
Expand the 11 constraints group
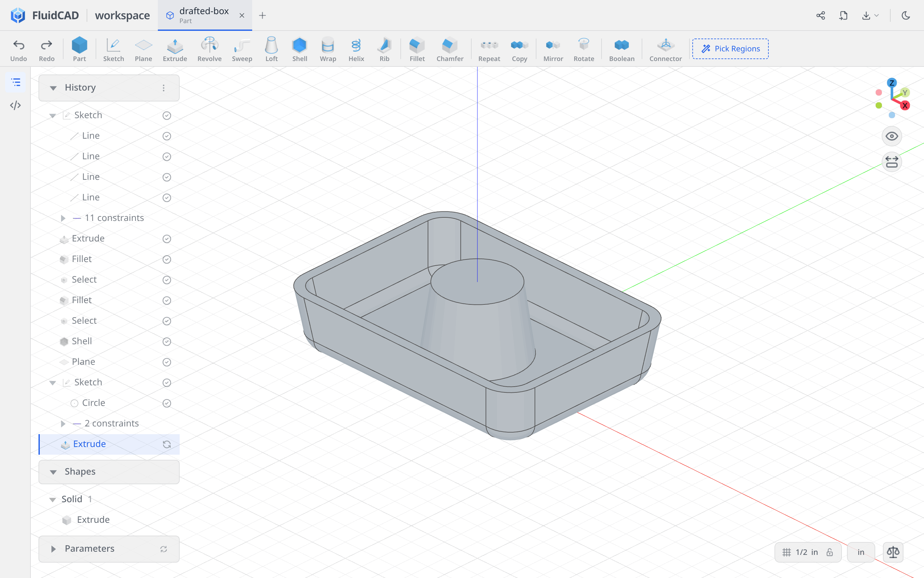63,218
